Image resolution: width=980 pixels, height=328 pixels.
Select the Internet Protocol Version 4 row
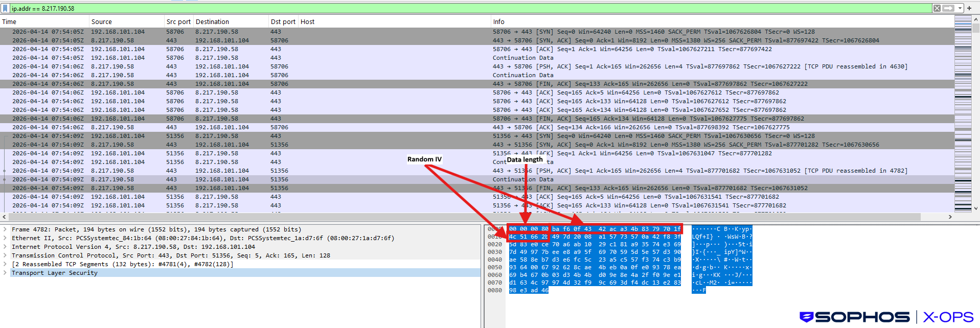point(245,247)
